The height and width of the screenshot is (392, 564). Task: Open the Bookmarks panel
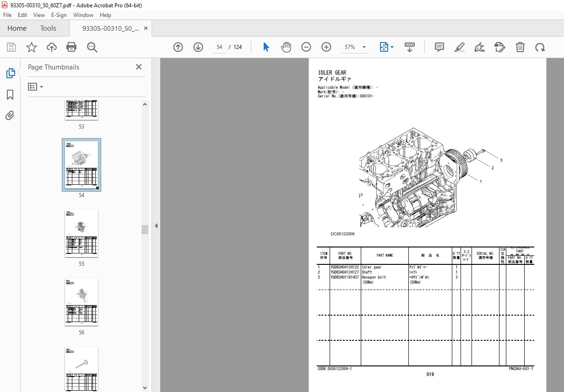10,95
